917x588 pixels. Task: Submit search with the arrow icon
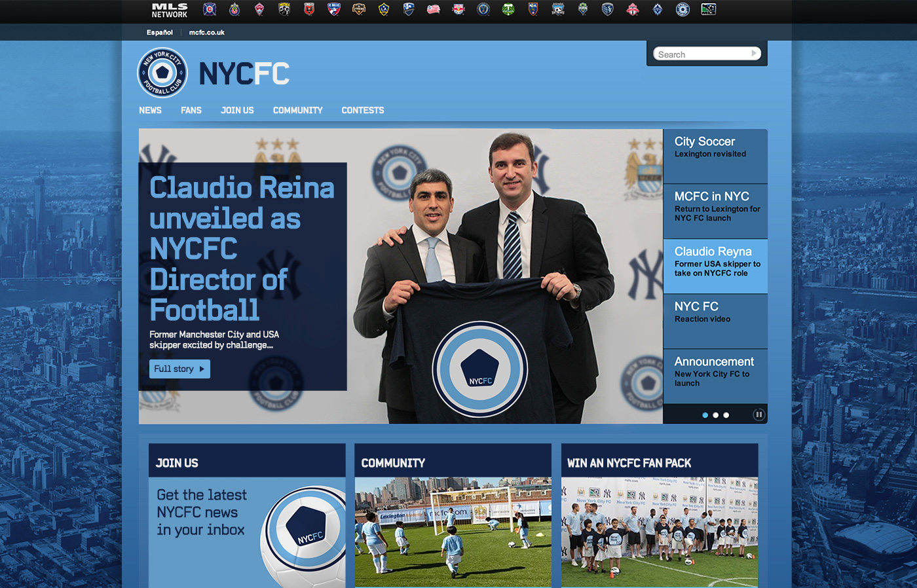[754, 54]
